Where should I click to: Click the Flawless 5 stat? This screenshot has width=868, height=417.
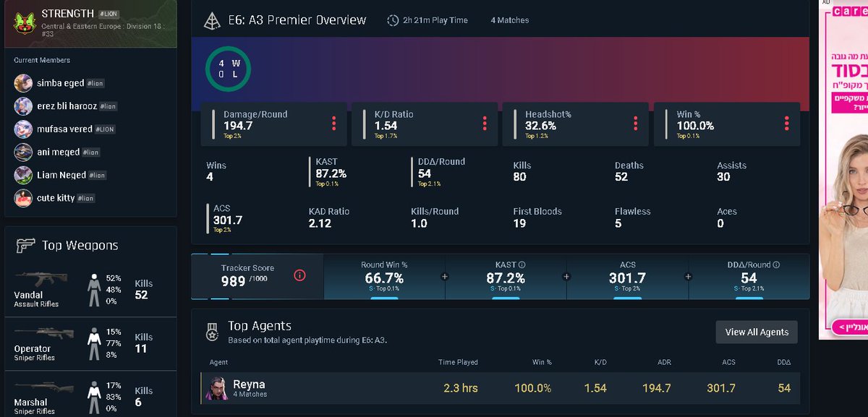633,218
